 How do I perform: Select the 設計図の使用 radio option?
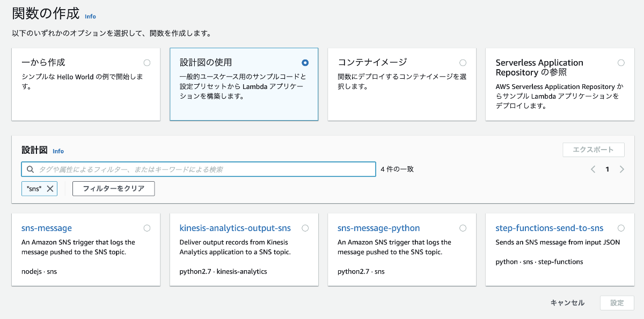(305, 63)
